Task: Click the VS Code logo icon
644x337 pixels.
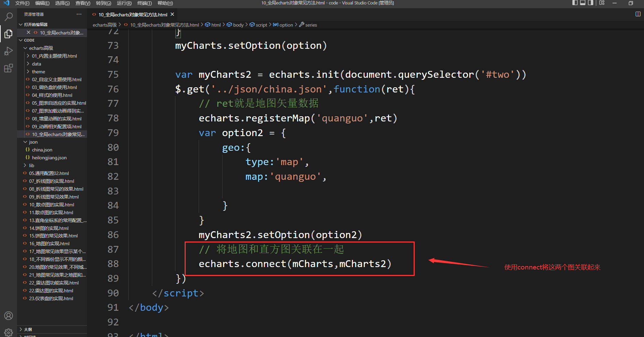Action: (x=6, y=3)
